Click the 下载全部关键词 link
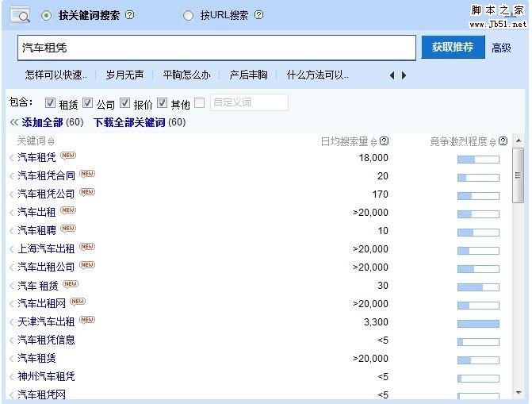 pos(129,122)
